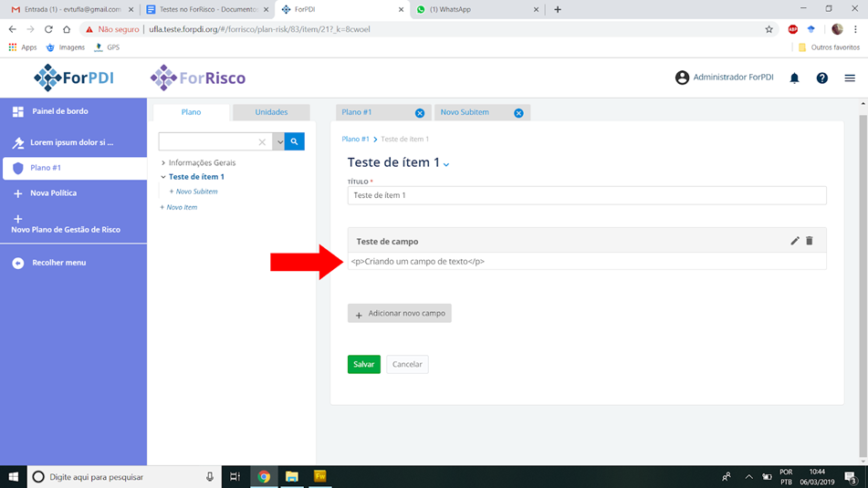Switch to the Unidades tab
Screen dimensions: 868x488
coord(271,112)
